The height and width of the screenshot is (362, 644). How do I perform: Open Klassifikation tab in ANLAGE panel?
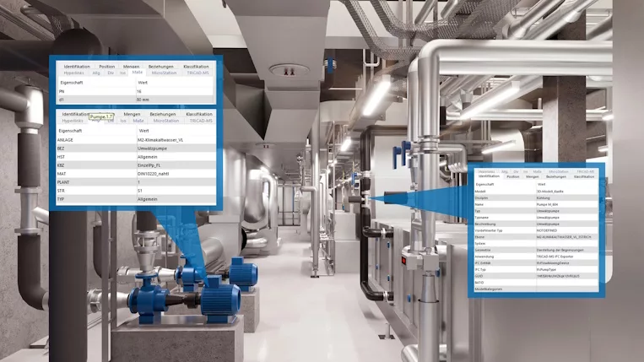(199, 114)
